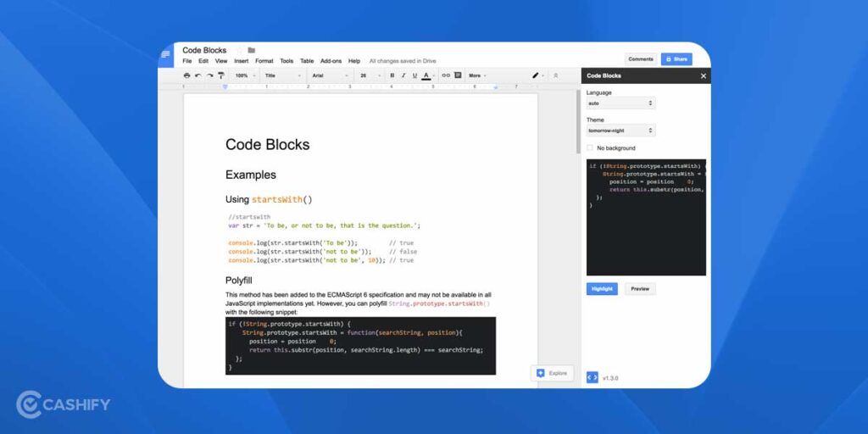
Task: Toggle underline formatting
Action: [415, 75]
